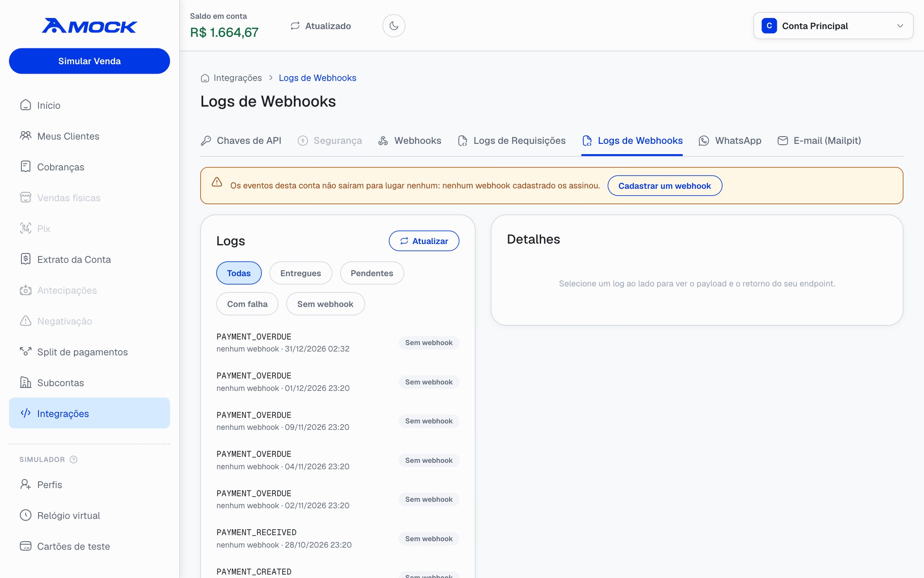
Task: Click the Integrações code icon
Action: 26,413
